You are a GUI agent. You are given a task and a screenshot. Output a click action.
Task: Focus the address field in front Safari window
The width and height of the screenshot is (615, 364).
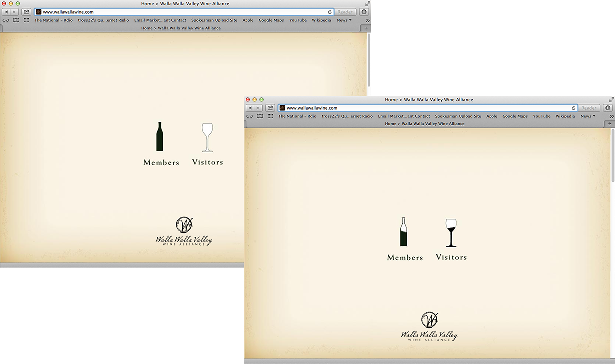pyautogui.click(x=428, y=108)
